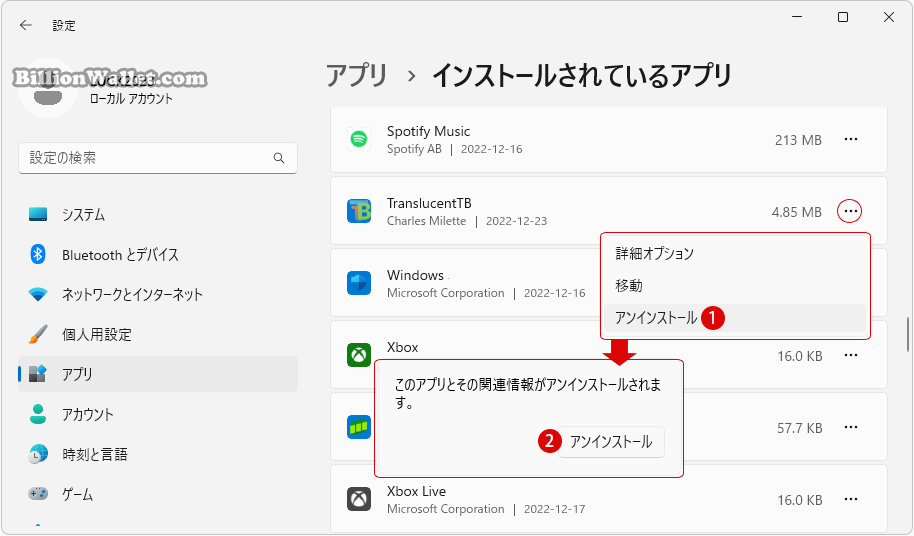914x536 pixels.
Task: Click the Xbox Game Bar icon below Xbox
Action: coord(359,427)
